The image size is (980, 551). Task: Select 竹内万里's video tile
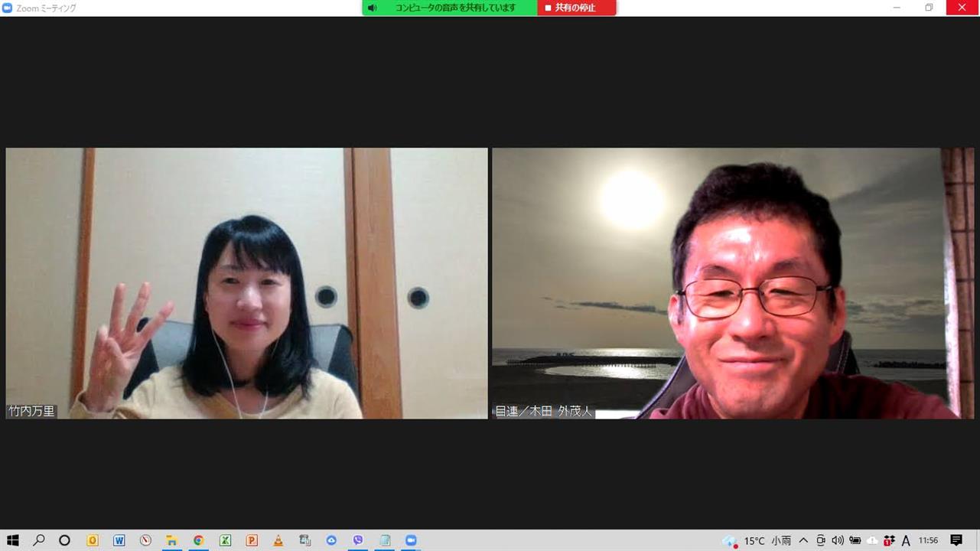click(246, 283)
